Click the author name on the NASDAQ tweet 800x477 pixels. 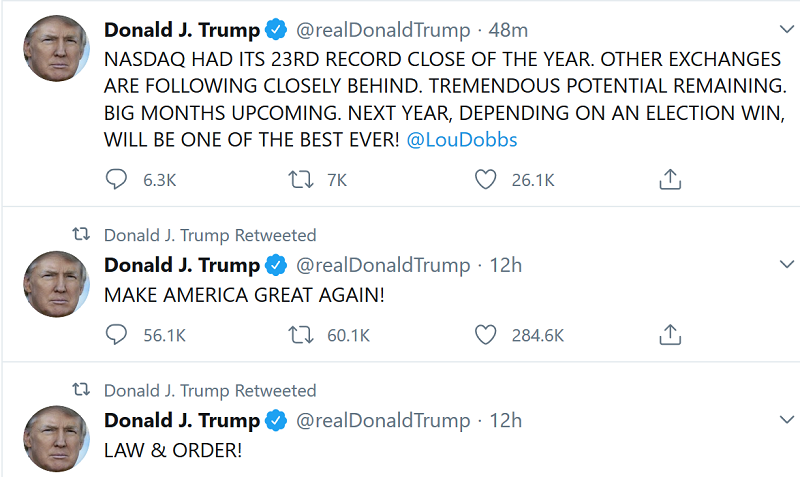(182, 30)
